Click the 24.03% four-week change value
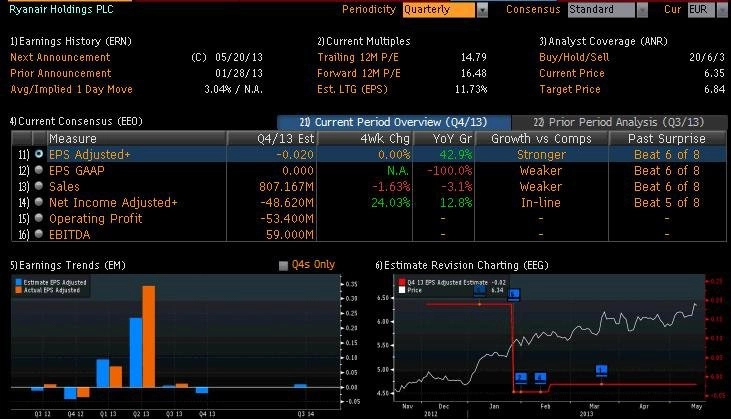The image size is (731, 419). (x=391, y=203)
